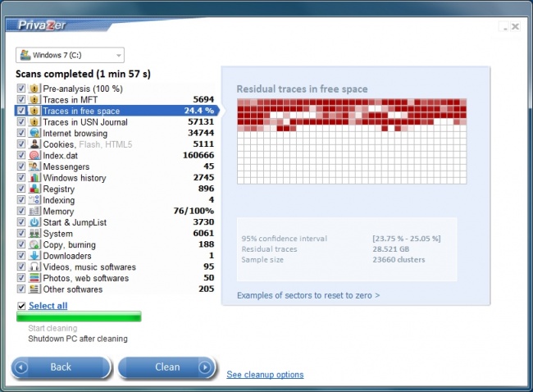Click the green scan progress bar

click(79, 317)
